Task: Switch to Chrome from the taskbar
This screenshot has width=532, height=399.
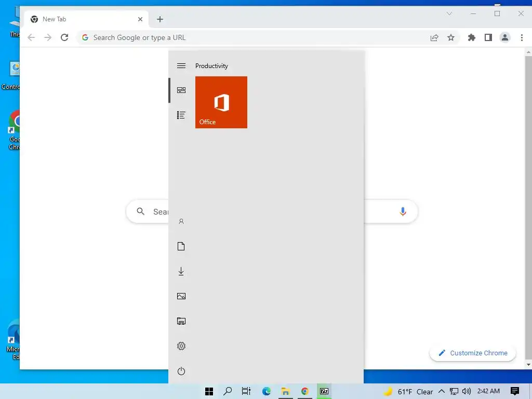Action: (304, 391)
